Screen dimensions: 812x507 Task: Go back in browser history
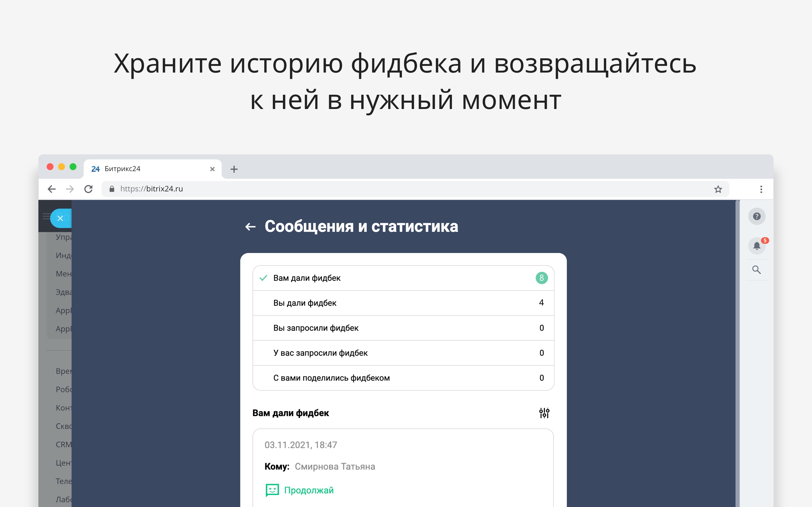52,189
